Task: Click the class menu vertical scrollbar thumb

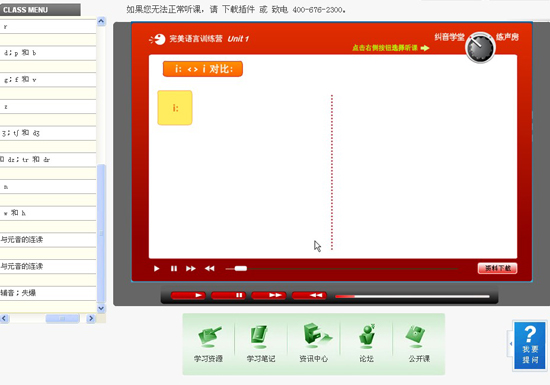Action: [x=101, y=233]
